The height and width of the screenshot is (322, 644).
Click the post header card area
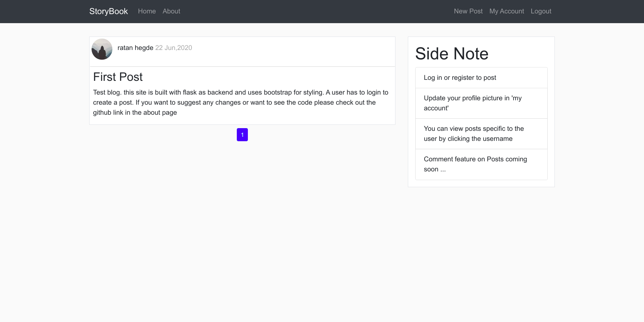pos(242,51)
